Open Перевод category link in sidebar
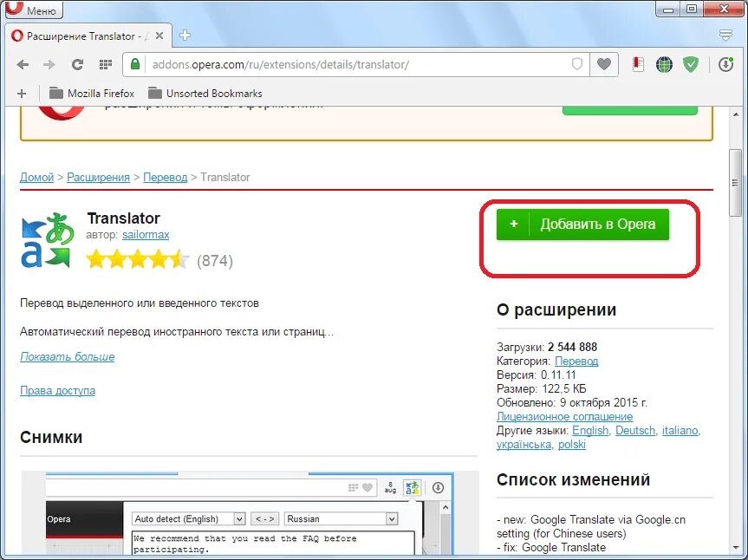748x560 pixels. click(x=576, y=361)
